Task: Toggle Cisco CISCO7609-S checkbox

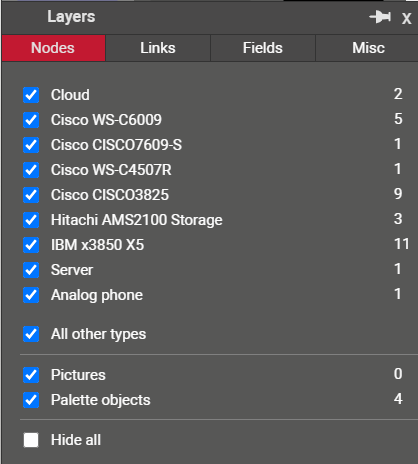Action: 31,145
